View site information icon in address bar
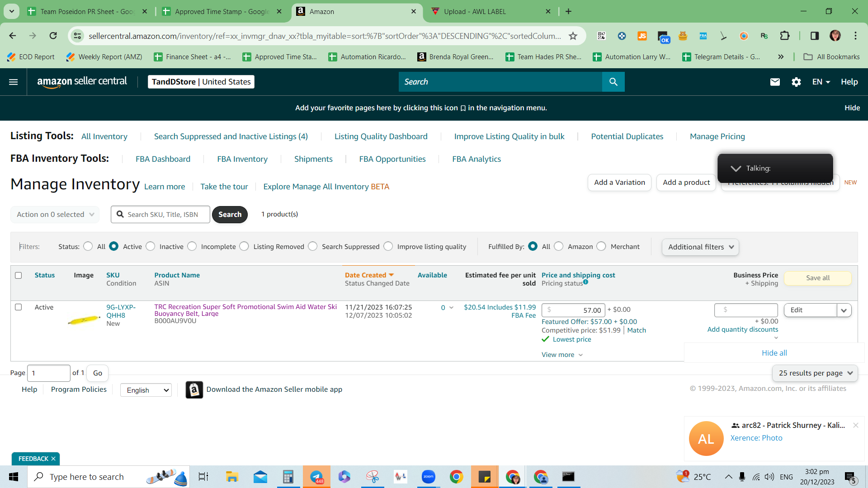The image size is (868, 488). (x=78, y=36)
